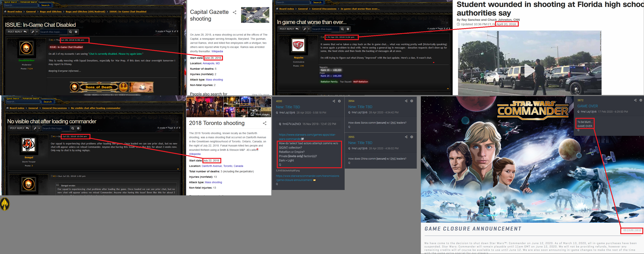Open Wikipedia link in Capital Gazette panel
Screen dimensions: 644x254
[x=217, y=51]
